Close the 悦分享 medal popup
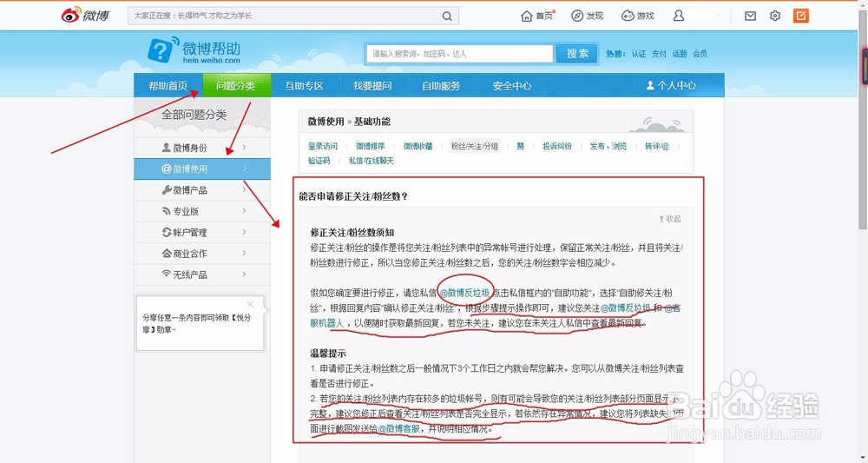Viewport: 868px width, 463px height. tap(250, 304)
